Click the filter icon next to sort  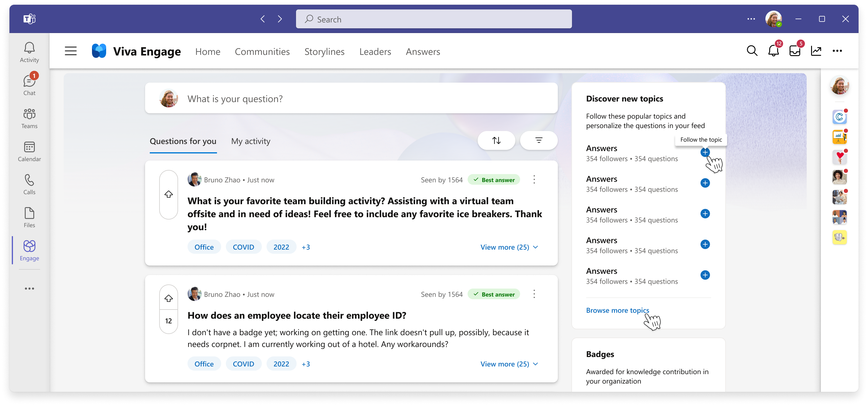point(538,141)
